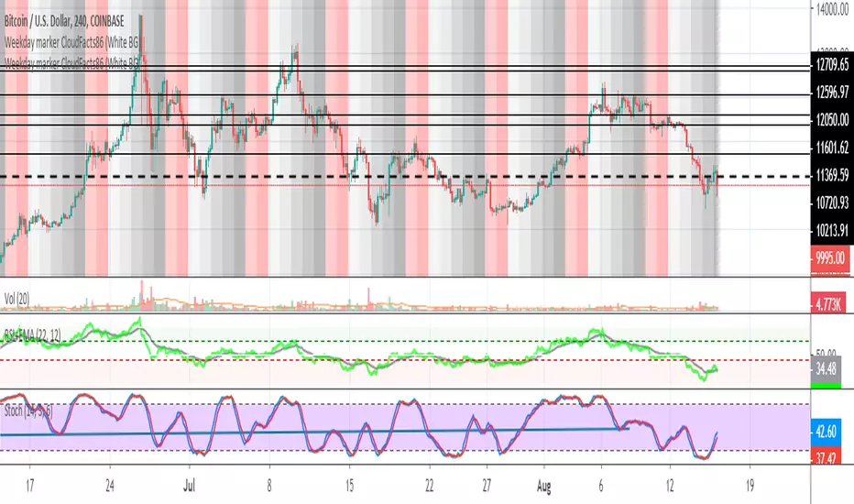
Task: Select the red dashed level in RSI pane
Action: point(405,360)
